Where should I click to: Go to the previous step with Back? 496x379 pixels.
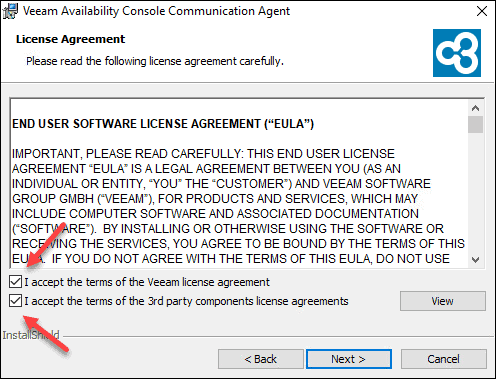261,359
